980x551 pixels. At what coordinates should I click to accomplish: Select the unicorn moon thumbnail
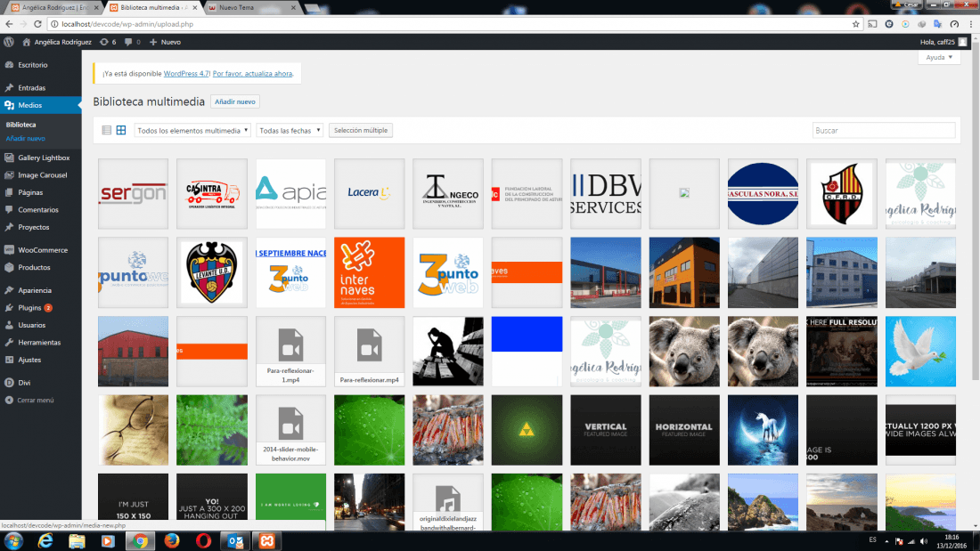click(x=764, y=430)
